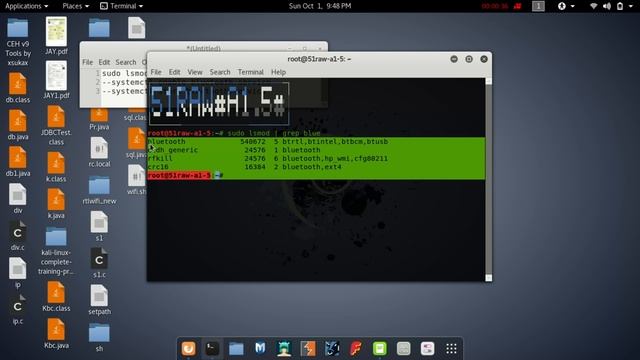Open View menu in terminal window
Screen dimensions: 640x360
[195, 72]
